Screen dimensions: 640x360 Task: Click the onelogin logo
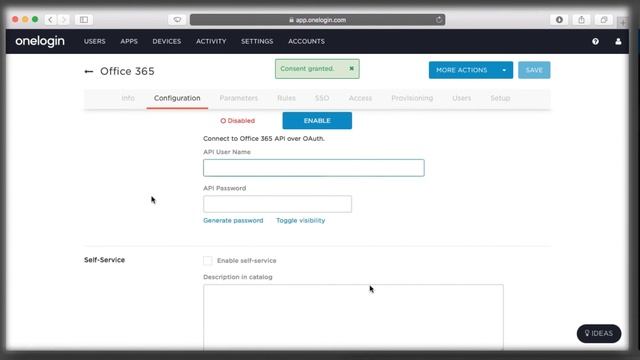coord(40,41)
